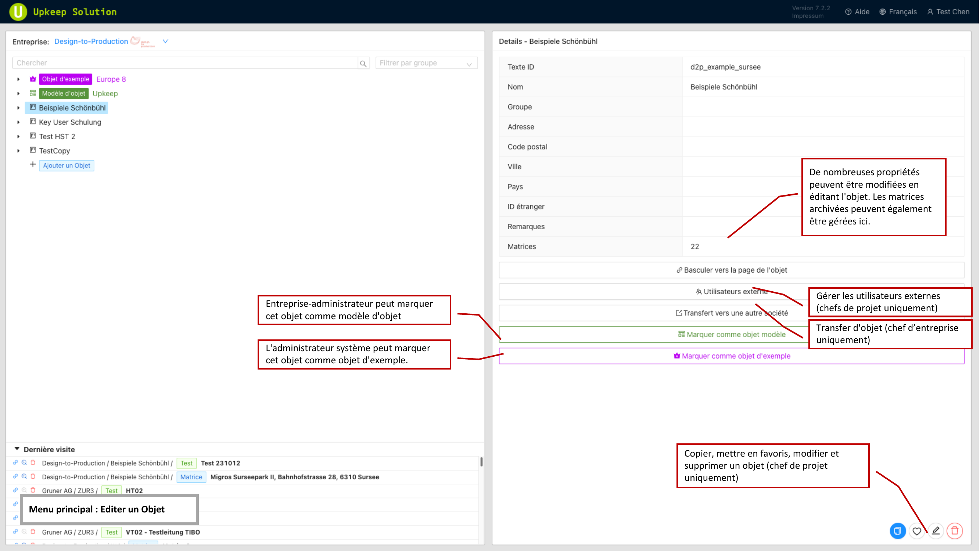The height and width of the screenshot is (551, 980).
Task: Click the pencil edit object icon
Action: click(936, 531)
